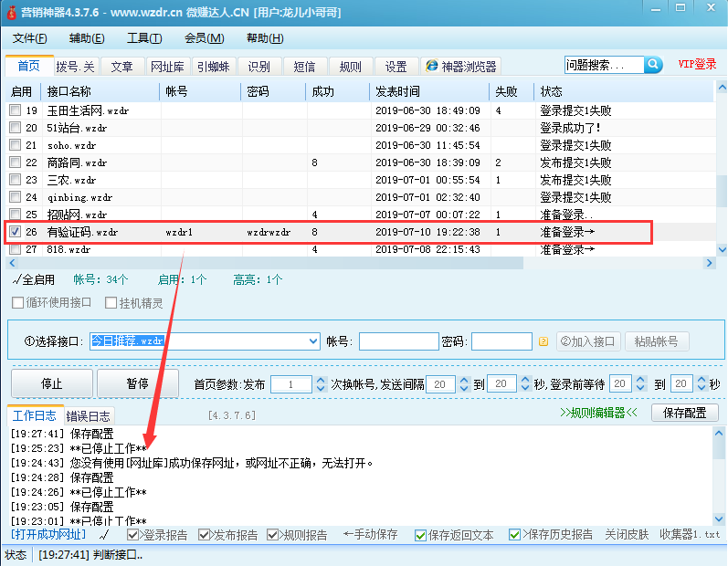Viewport: 728px width, 566px height.
Task: Switch to the 短信 tab
Action: (x=304, y=67)
